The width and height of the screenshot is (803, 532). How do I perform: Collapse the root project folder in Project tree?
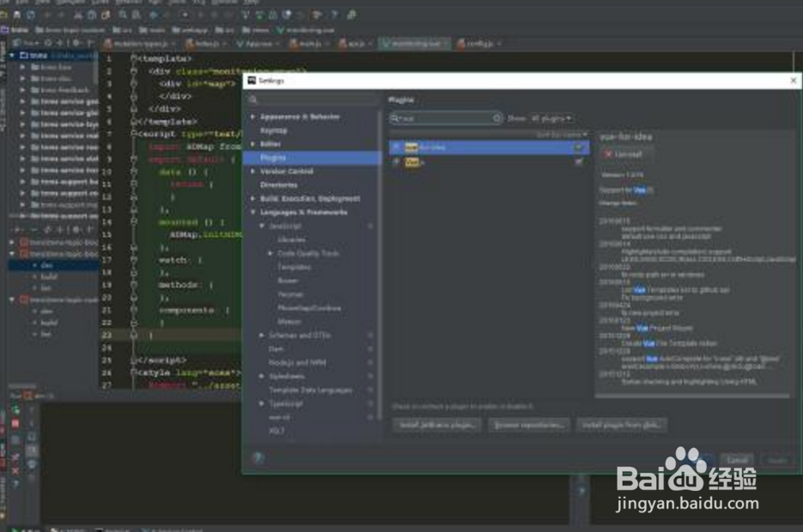[x=12, y=55]
